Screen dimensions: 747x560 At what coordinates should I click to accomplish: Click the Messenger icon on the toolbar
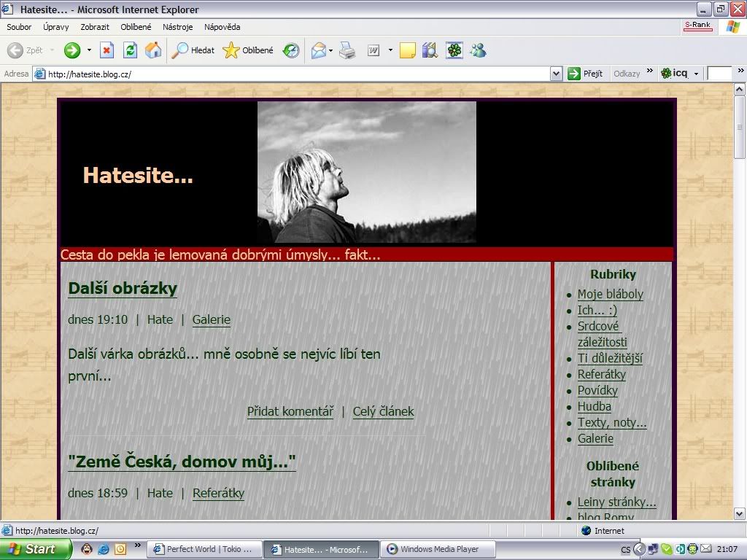477,50
